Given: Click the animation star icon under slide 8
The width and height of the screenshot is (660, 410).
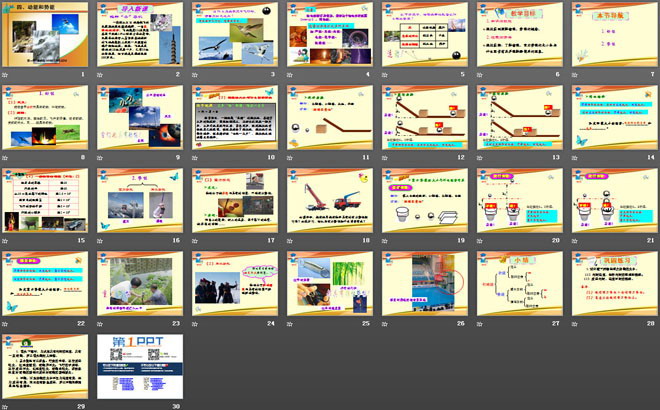Looking at the screenshot, I should [5, 157].
